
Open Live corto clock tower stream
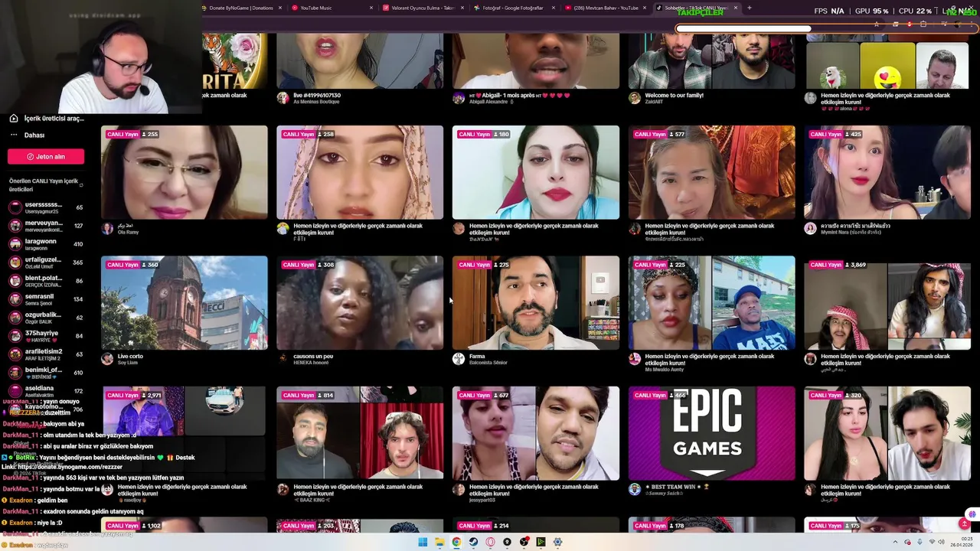point(184,302)
